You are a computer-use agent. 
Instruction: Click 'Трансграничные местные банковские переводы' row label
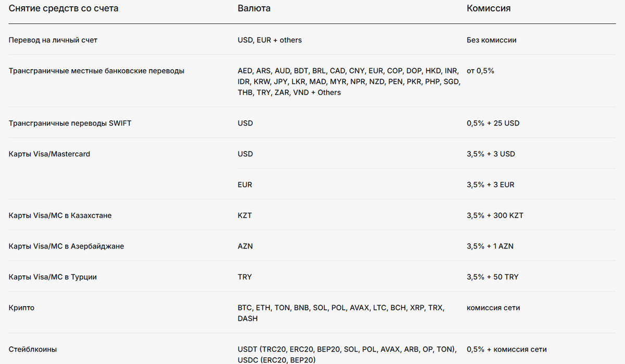(96, 71)
